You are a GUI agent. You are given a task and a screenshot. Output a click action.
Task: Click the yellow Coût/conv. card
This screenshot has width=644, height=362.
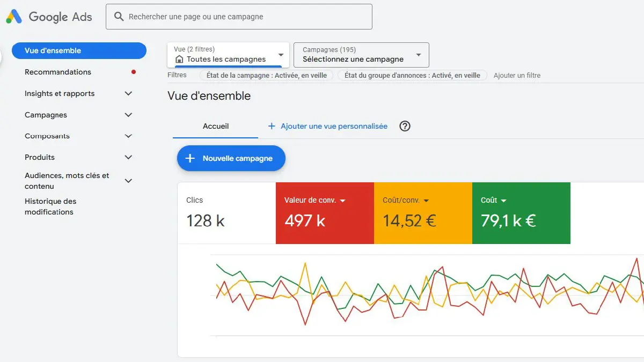click(x=423, y=213)
